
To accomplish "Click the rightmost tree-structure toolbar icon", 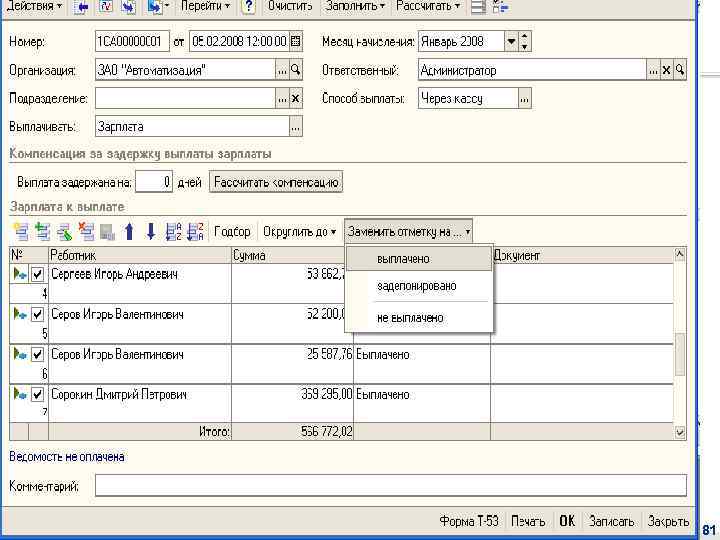I will (501, 6).
